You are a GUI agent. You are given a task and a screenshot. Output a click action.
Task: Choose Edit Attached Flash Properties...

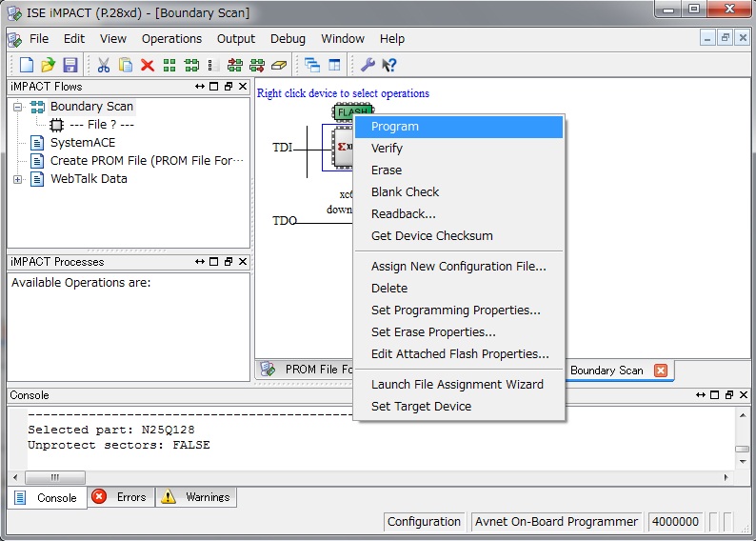pos(459,354)
